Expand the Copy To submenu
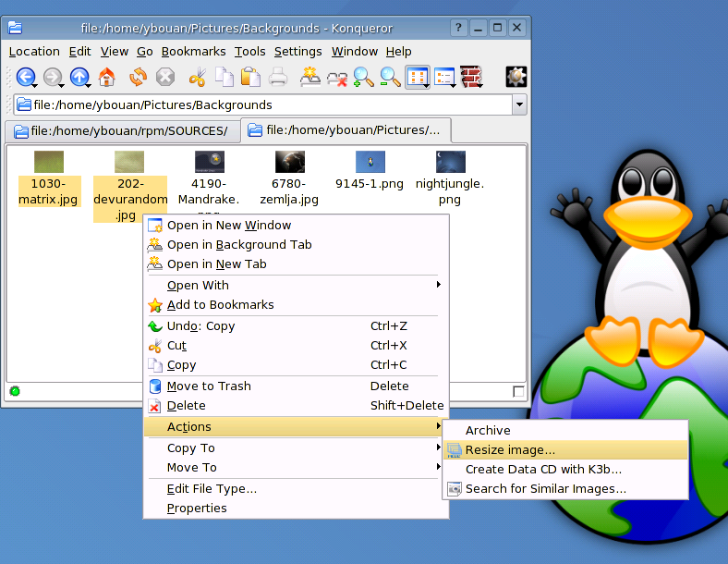 coord(294,448)
